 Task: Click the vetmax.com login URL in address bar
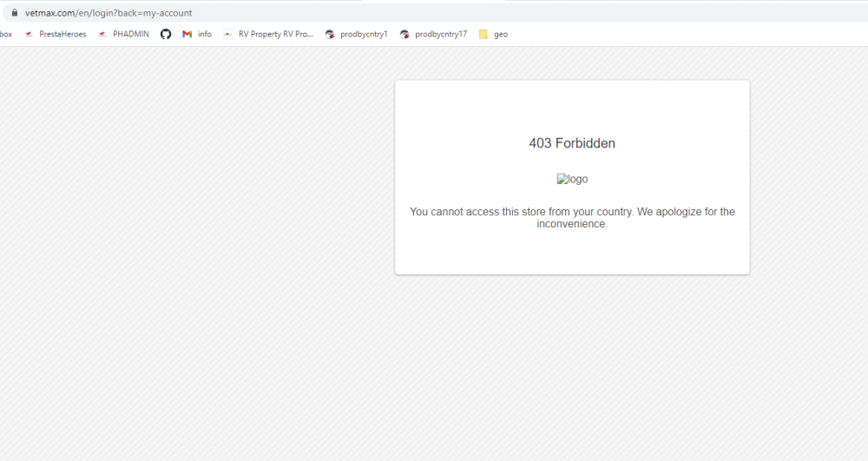[x=108, y=13]
